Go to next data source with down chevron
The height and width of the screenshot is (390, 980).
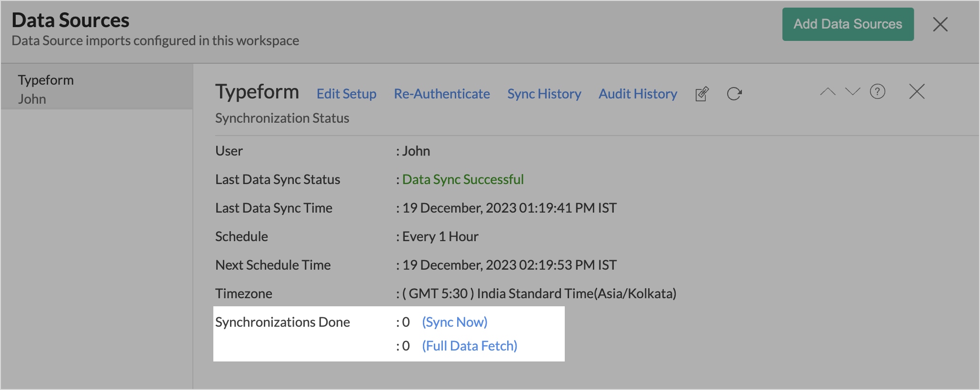852,91
